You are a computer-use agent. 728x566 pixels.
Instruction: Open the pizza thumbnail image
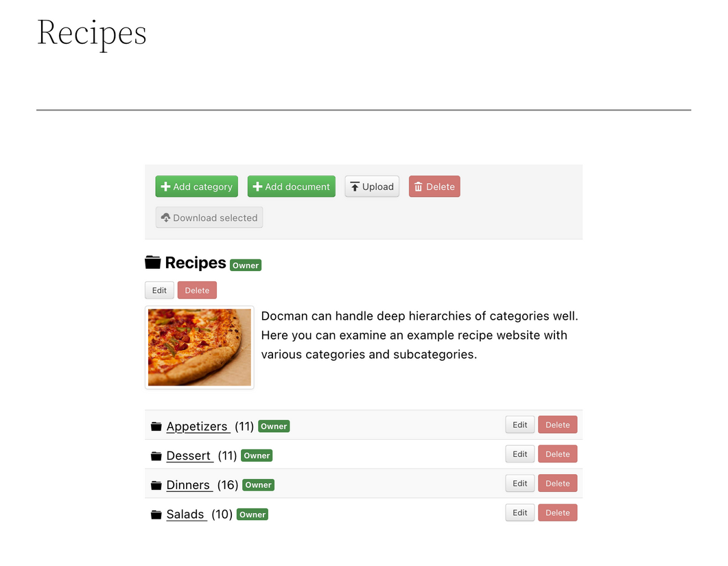[x=200, y=347]
